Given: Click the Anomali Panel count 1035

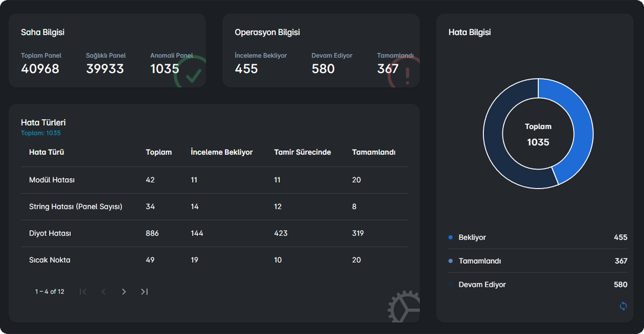Looking at the screenshot, I should click(x=164, y=69).
